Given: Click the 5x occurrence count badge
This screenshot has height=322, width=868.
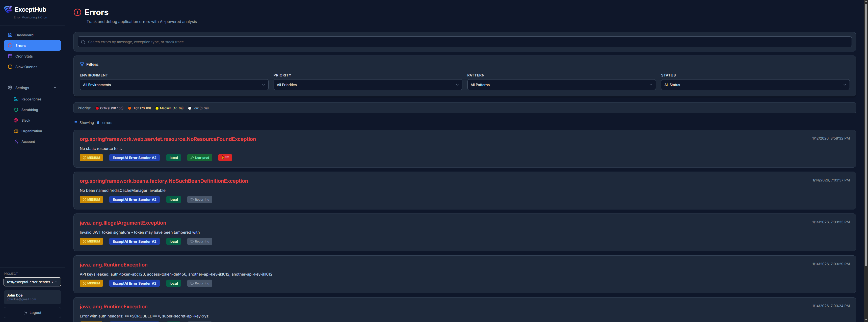Looking at the screenshot, I should coord(225,157).
